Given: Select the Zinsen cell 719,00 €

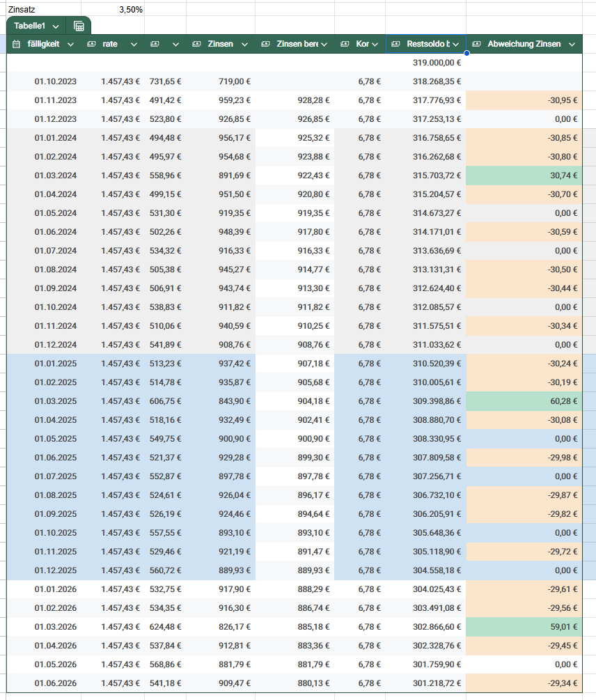Looking at the screenshot, I should point(221,81).
